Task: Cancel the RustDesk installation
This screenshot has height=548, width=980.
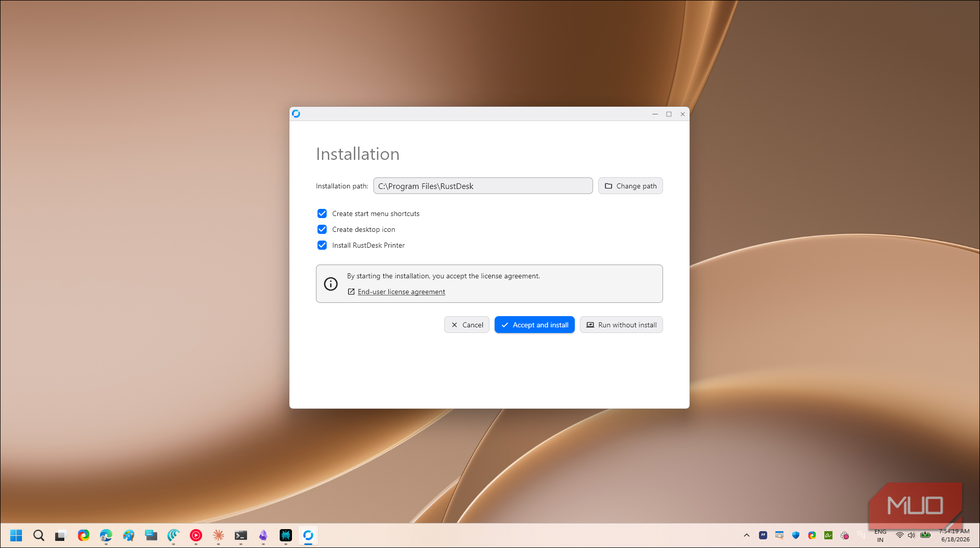Action: (x=467, y=325)
